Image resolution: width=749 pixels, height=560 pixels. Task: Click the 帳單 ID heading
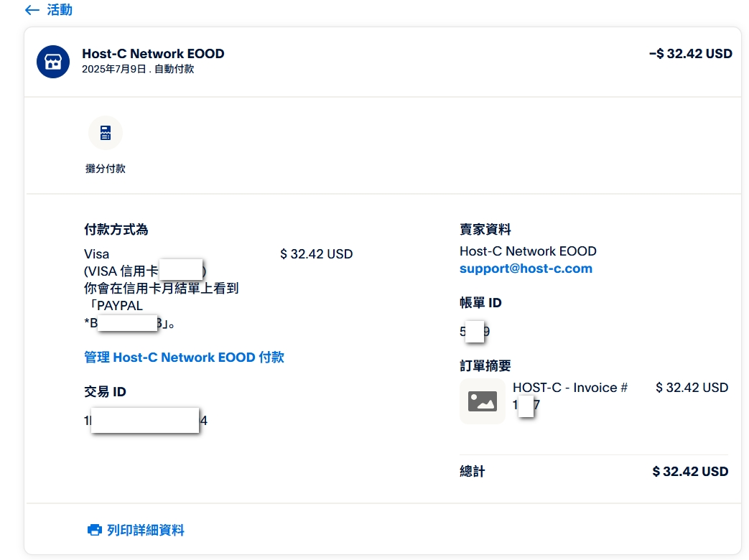480,303
